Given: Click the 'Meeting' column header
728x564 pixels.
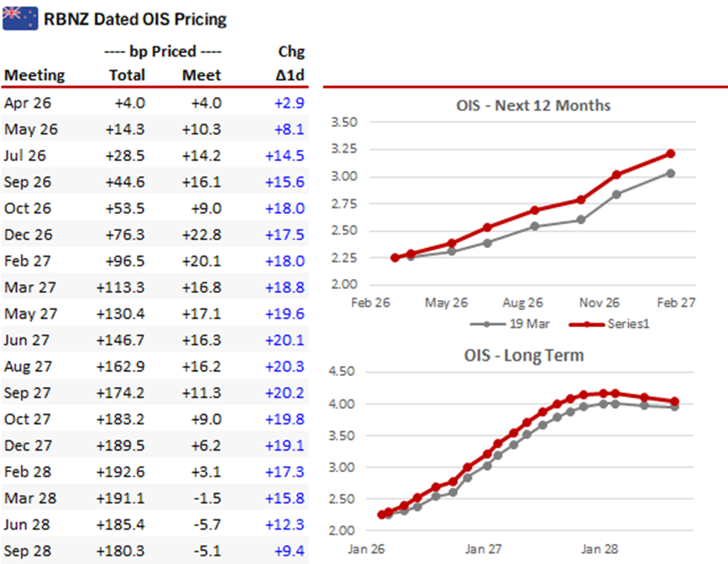Looking at the screenshot, I should [x=35, y=75].
